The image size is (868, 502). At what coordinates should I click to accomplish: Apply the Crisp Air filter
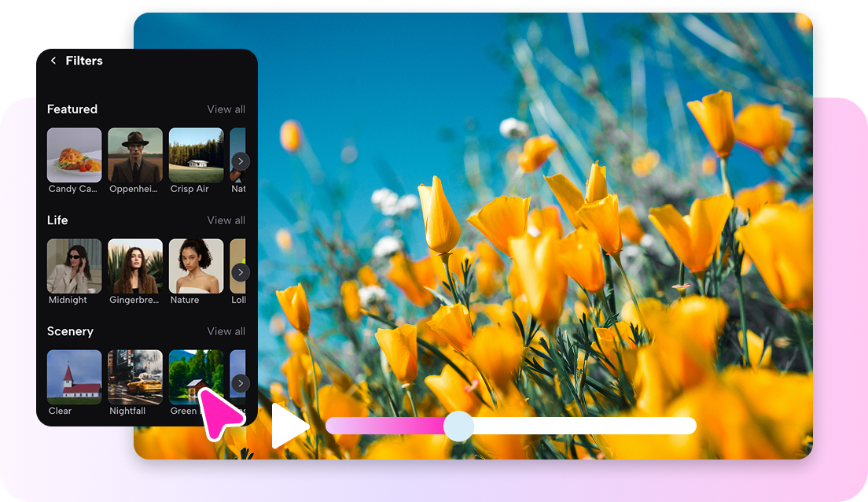196,155
